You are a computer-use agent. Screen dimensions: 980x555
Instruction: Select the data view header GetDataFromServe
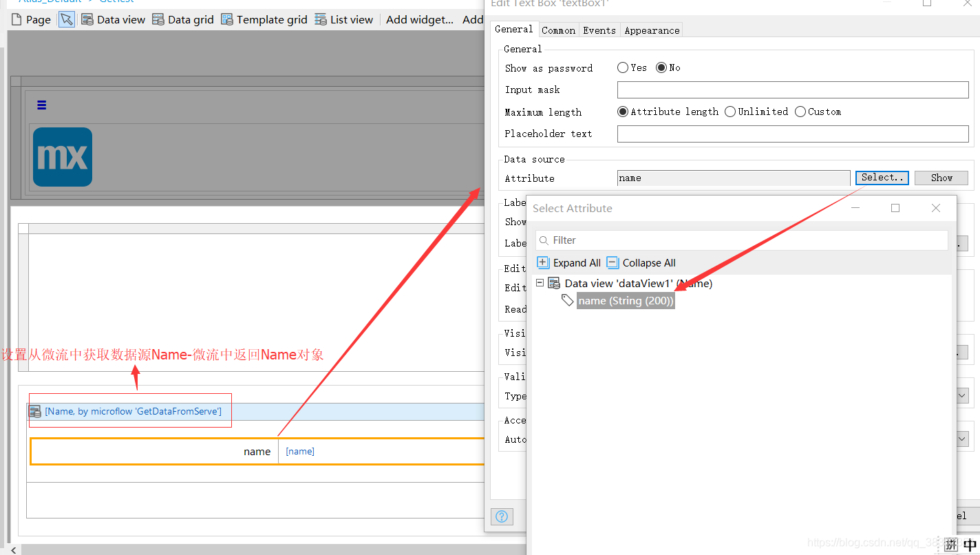click(133, 411)
